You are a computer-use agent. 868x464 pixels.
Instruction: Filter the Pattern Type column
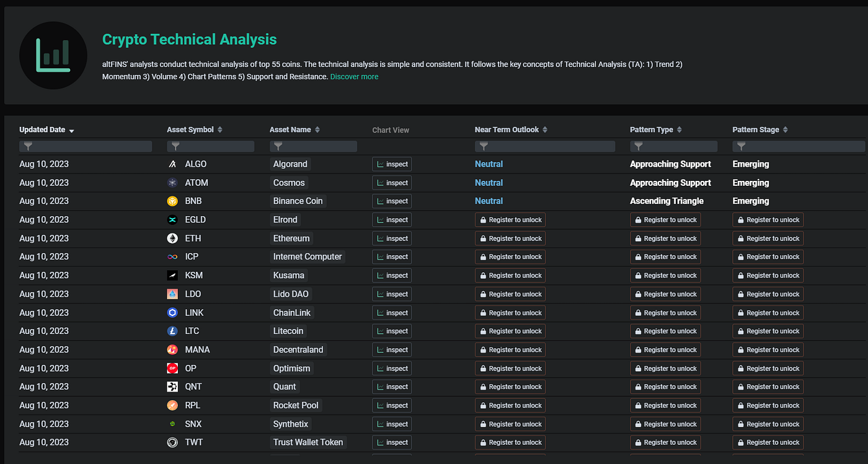pos(673,146)
